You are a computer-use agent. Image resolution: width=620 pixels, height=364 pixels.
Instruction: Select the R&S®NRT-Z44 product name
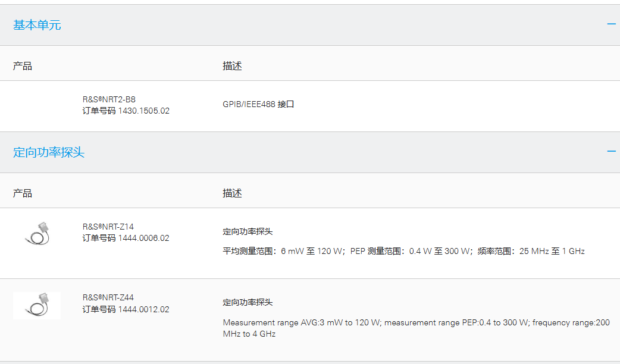pyautogui.click(x=108, y=297)
